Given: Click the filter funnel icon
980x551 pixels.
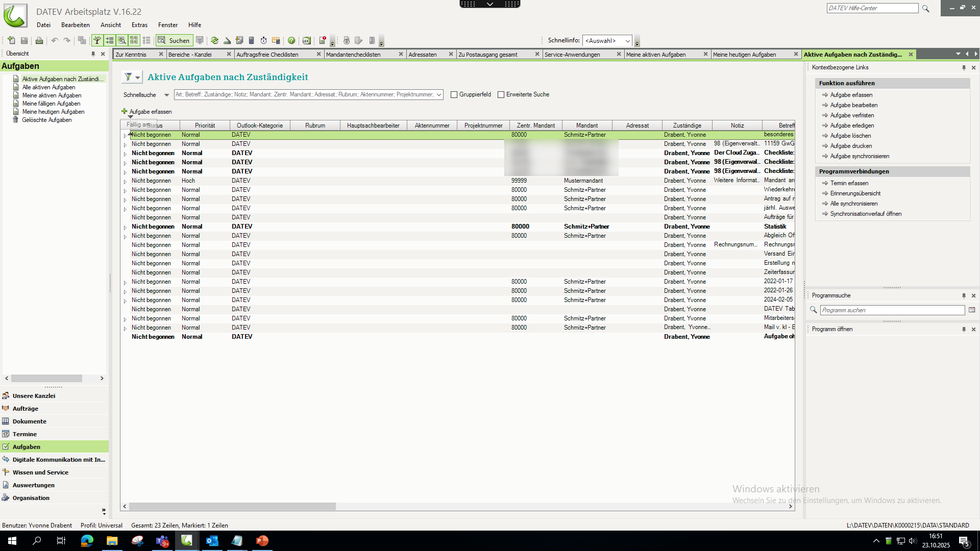Looking at the screenshot, I should pos(128,77).
